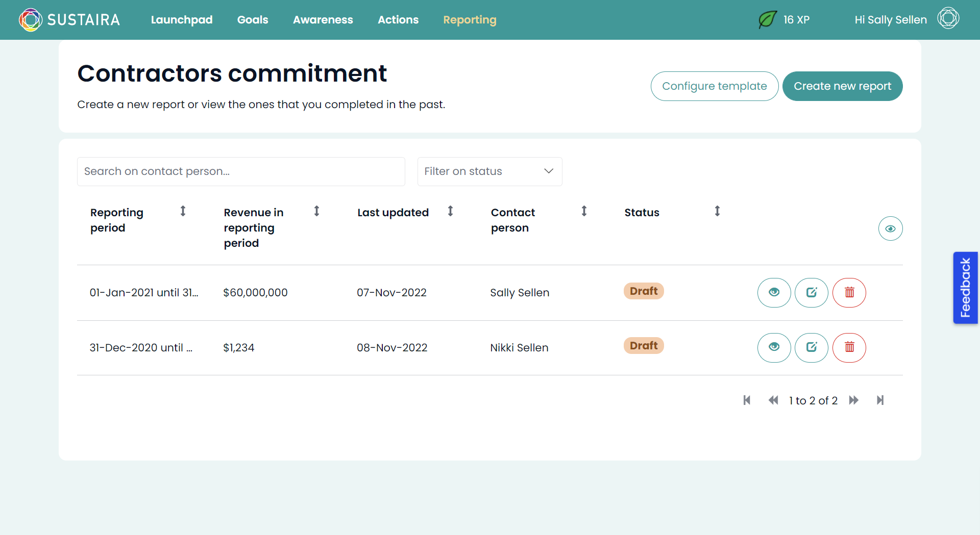Click the contact person search field
This screenshot has height=535, width=980.
pyautogui.click(x=240, y=171)
